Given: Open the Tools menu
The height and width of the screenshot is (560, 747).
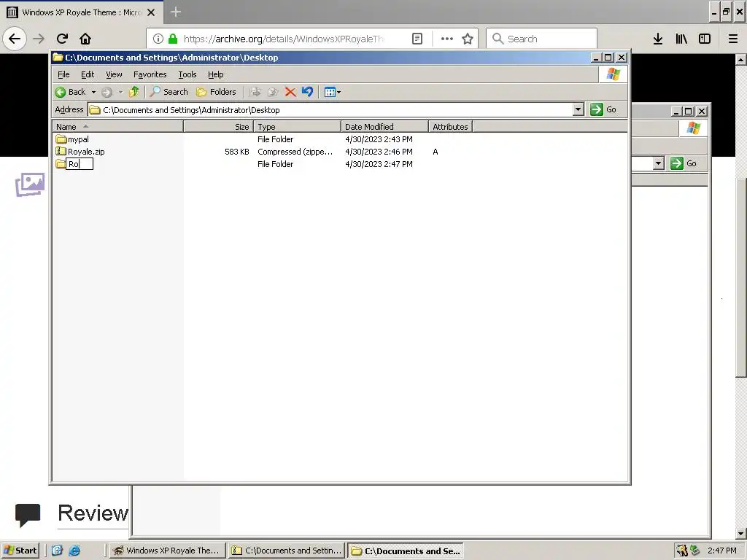Looking at the screenshot, I should click(x=187, y=75).
